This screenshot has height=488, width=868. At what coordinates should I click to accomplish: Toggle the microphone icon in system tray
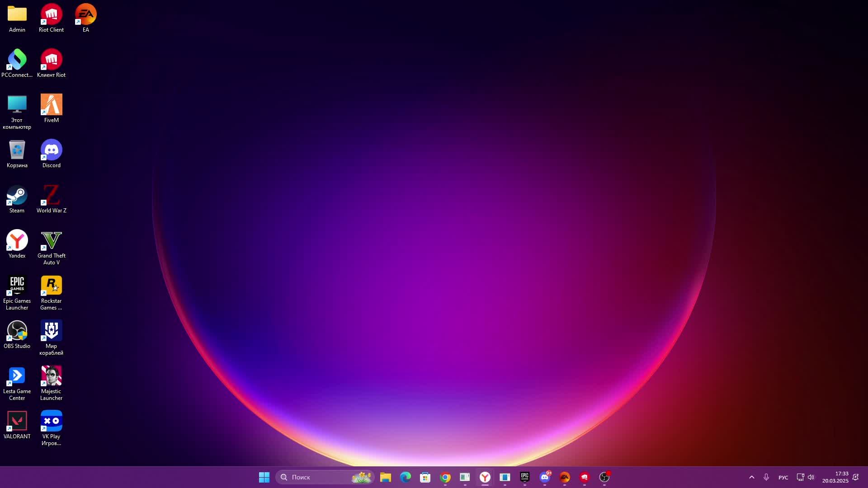click(766, 477)
